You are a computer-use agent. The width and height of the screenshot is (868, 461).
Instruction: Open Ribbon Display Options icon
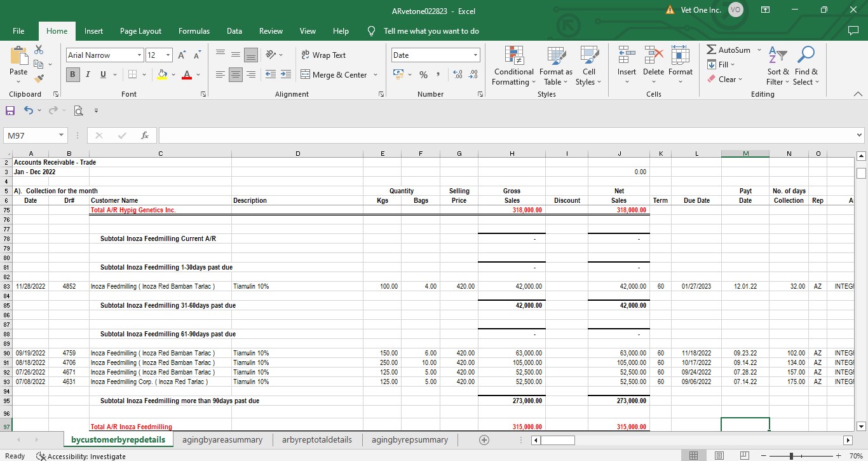[766, 10]
